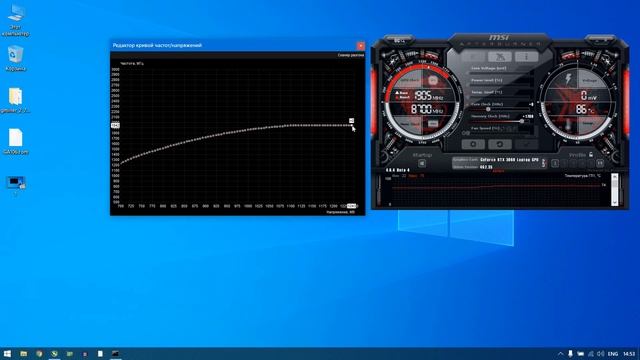Switch the ENG input language indicator
The height and width of the screenshot is (360, 640).
coord(613,354)
